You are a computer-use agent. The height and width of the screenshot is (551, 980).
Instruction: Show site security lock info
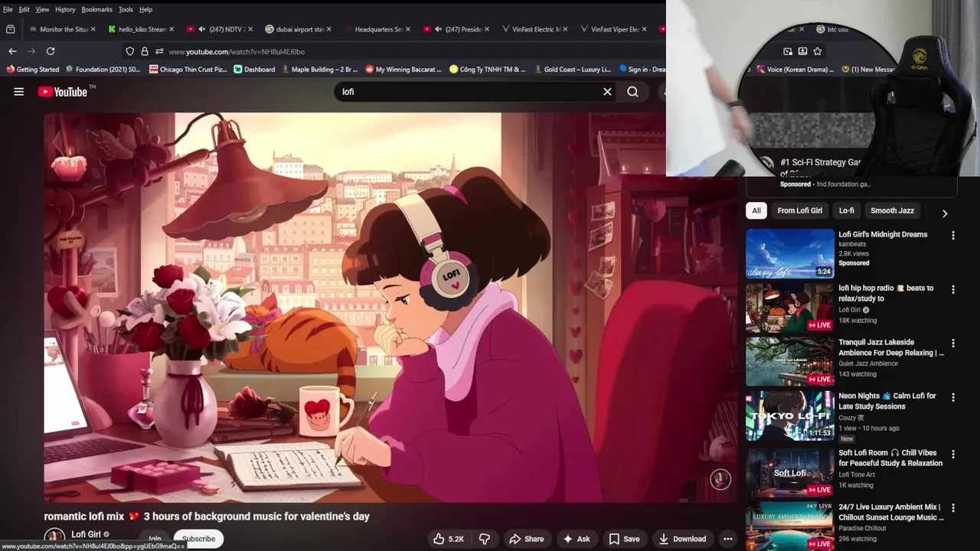point(144,51)
